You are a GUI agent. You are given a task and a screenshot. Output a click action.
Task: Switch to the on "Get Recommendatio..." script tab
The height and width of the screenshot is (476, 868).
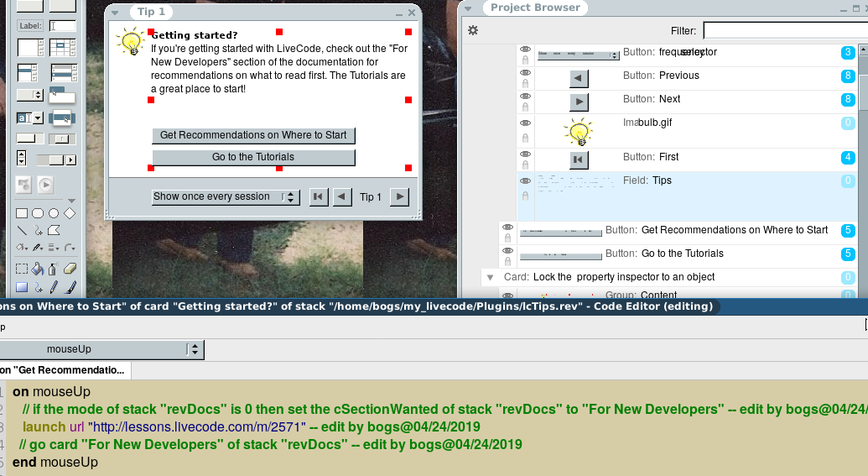(x=65, y=370)
